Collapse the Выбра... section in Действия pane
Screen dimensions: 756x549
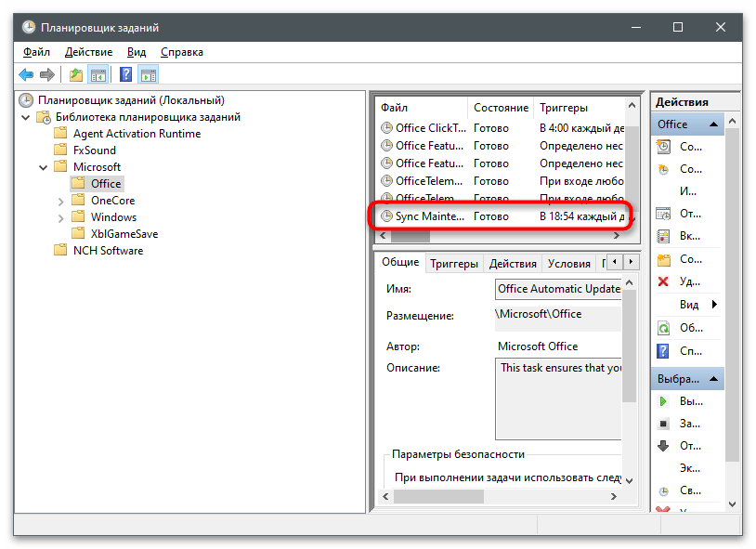[x=714, y=379]
